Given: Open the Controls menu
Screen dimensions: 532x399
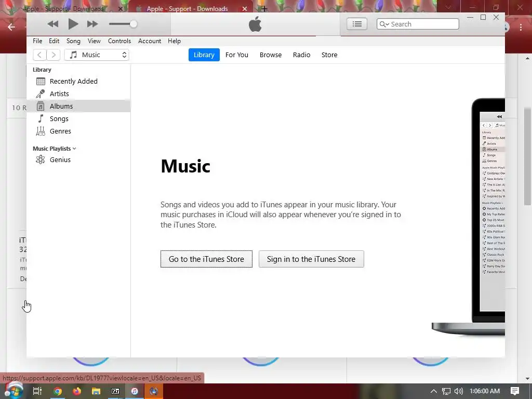Looking at the screenshot, I should (119, 41).
